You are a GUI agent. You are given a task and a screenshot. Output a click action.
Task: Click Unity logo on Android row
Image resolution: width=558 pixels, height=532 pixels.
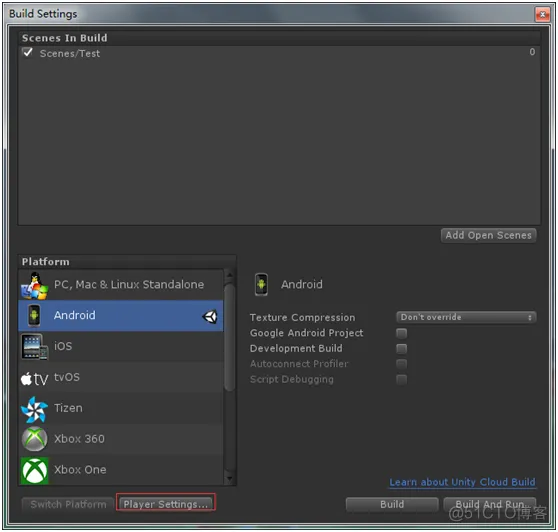coord(210,316)
